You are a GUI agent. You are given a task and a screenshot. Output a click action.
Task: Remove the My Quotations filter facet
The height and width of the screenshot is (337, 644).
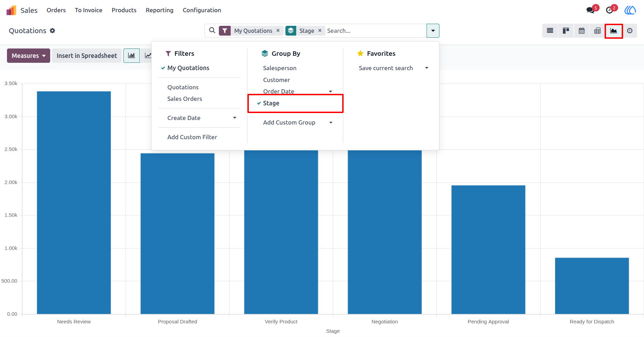[278, 31]
